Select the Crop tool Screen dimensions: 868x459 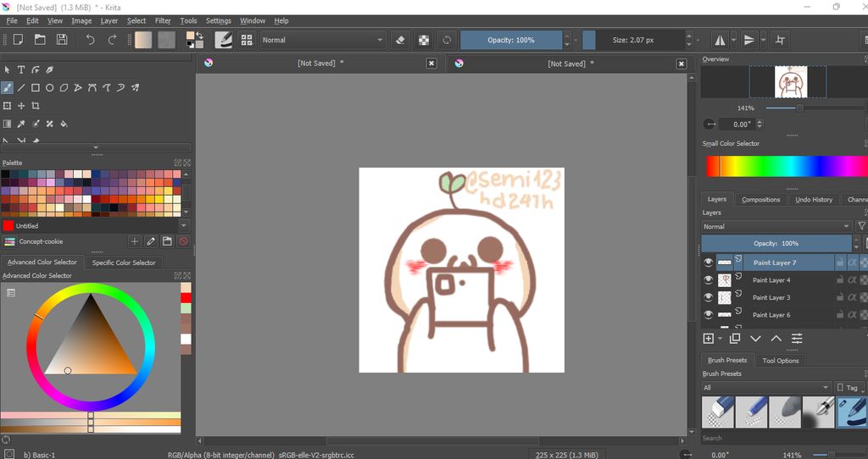tap(36, 106)
